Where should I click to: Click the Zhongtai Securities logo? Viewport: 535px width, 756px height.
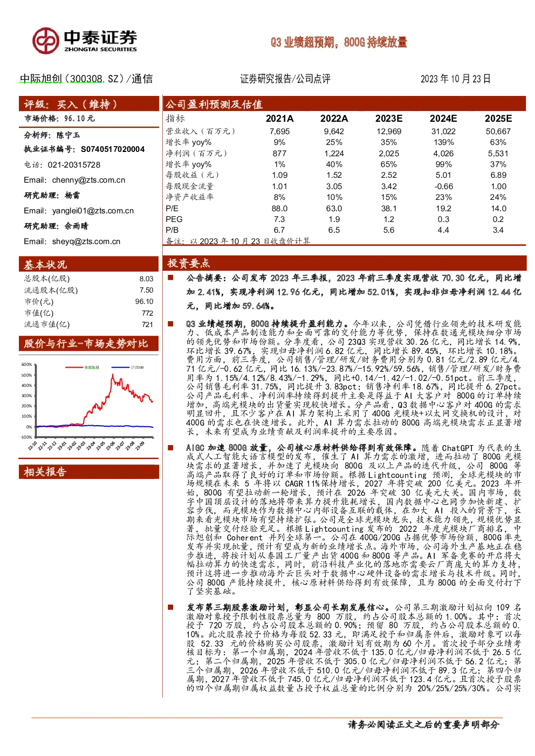point(84,41)
